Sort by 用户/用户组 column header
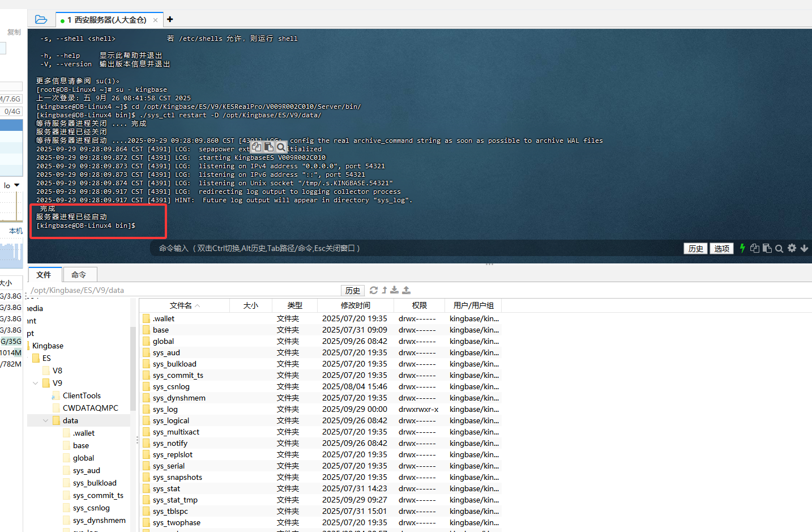 pyautogui.click(x=473, y=305)
